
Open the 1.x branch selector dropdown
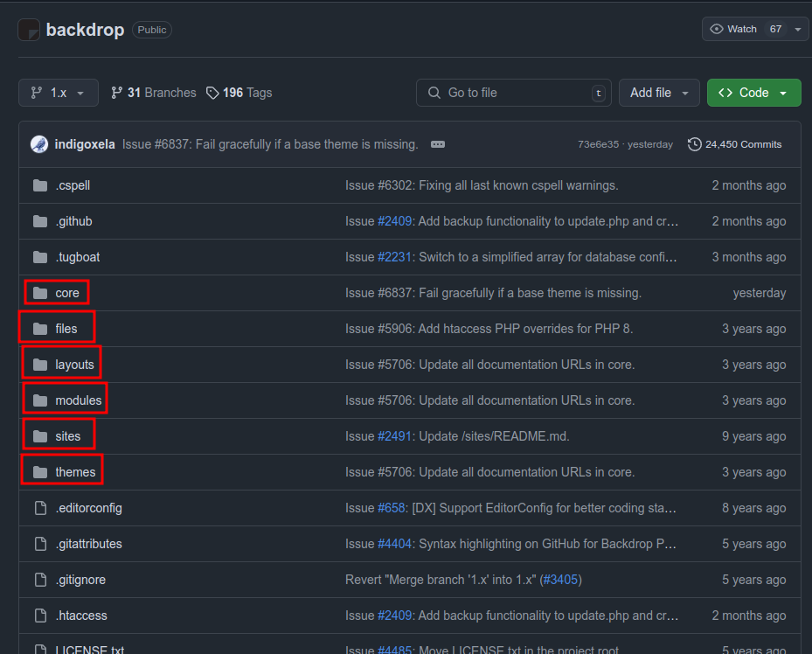click(58, 93)
